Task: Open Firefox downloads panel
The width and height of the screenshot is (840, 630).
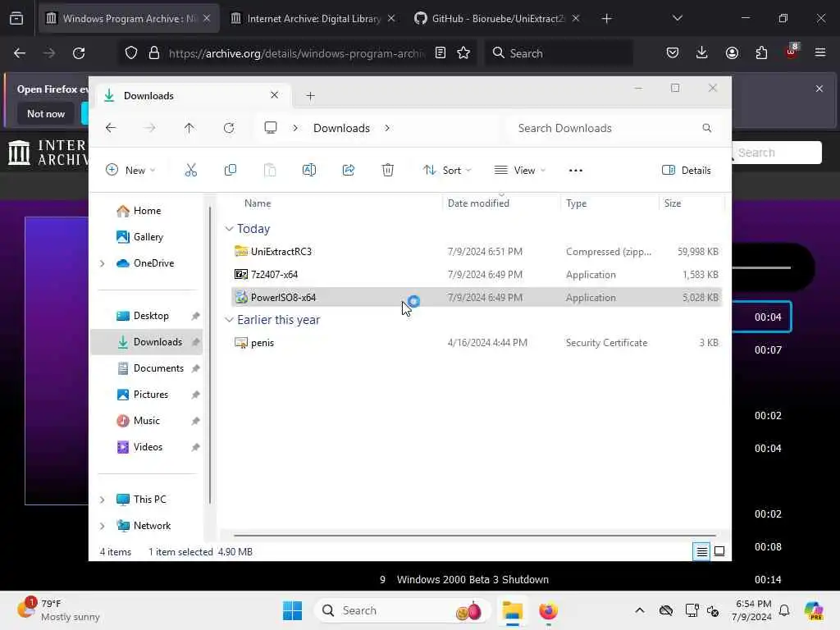Action: (702, 52)
